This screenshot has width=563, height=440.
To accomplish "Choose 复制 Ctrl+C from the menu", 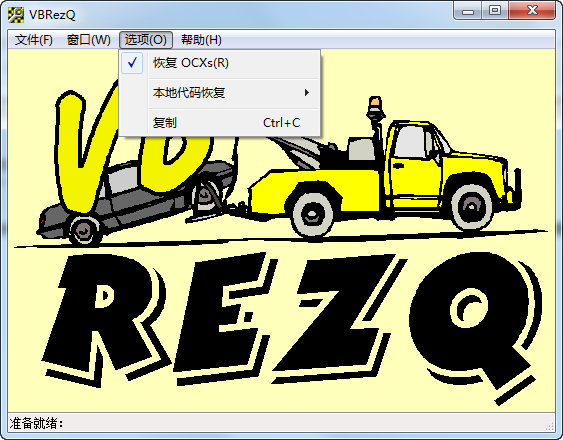I will 219,123.
